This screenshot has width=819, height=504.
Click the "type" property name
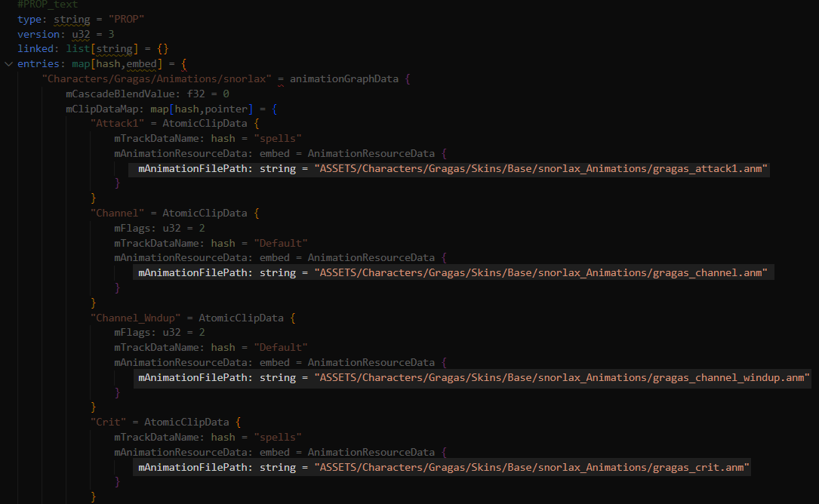tap(29, 20)
